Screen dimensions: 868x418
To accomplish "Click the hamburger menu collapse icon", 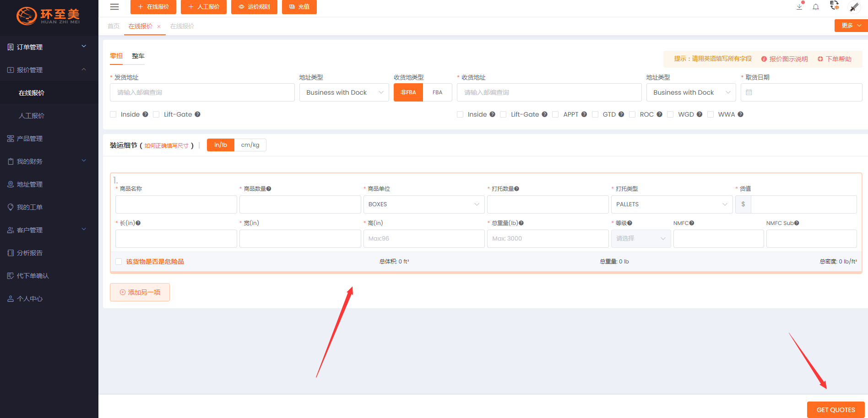I will click(114, 7).
